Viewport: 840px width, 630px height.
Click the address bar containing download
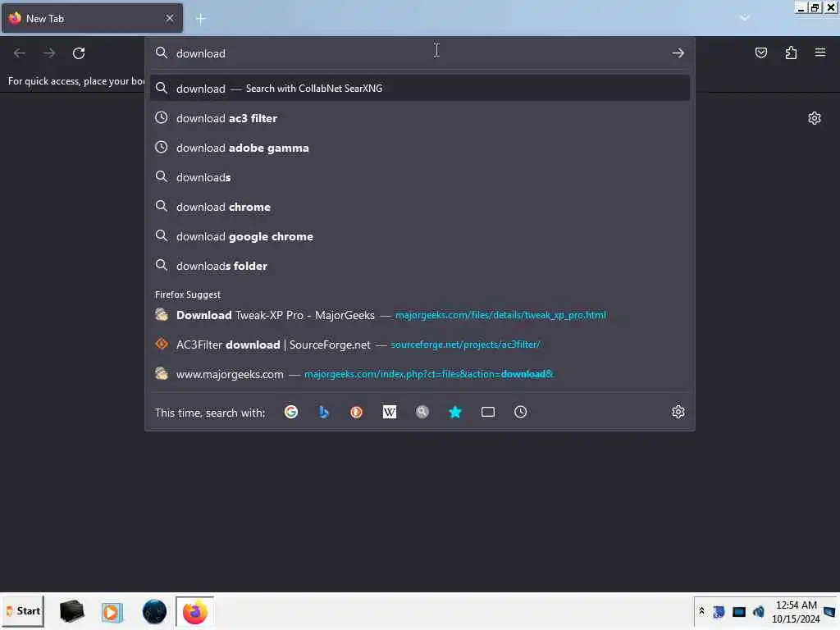click(419, 53)
